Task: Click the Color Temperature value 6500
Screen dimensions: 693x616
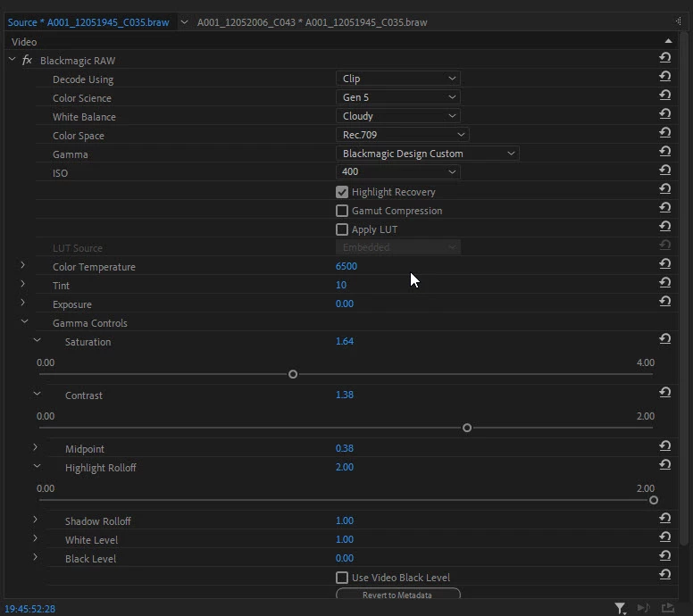Action: tap(346, 266)
